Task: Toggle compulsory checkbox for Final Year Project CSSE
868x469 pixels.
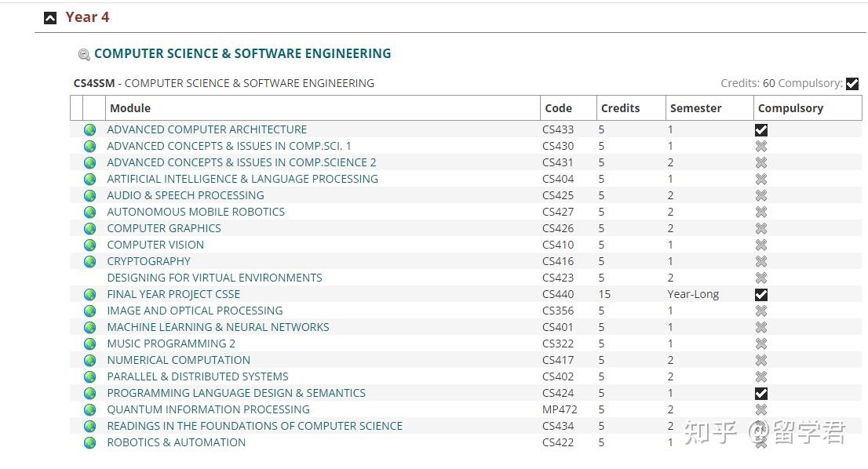Action: (x=760, y=295)
